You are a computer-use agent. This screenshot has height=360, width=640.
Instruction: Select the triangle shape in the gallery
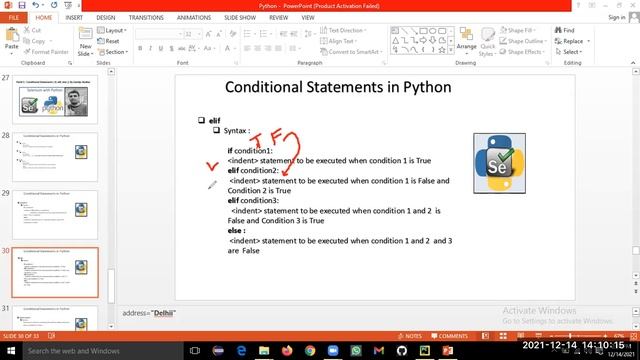pyautogui.click(x=395, y=40)
